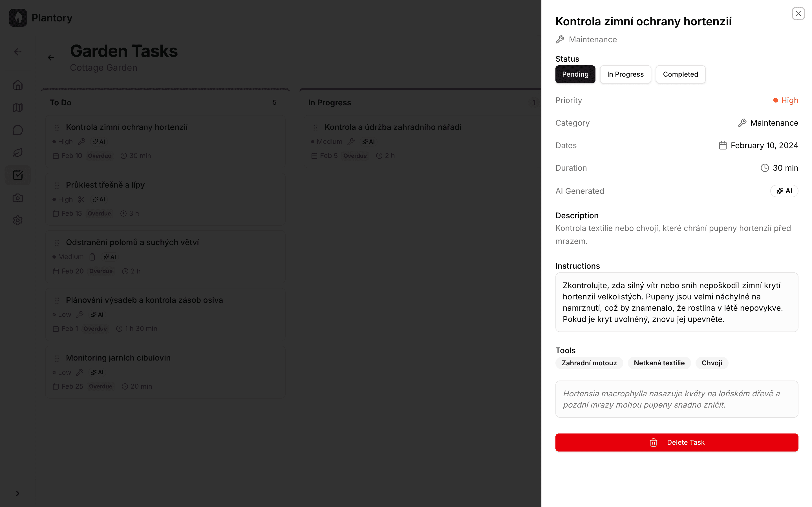Select the To Do column header
Viewport: 812px width, 507px height.
click(x=60, y=103)
